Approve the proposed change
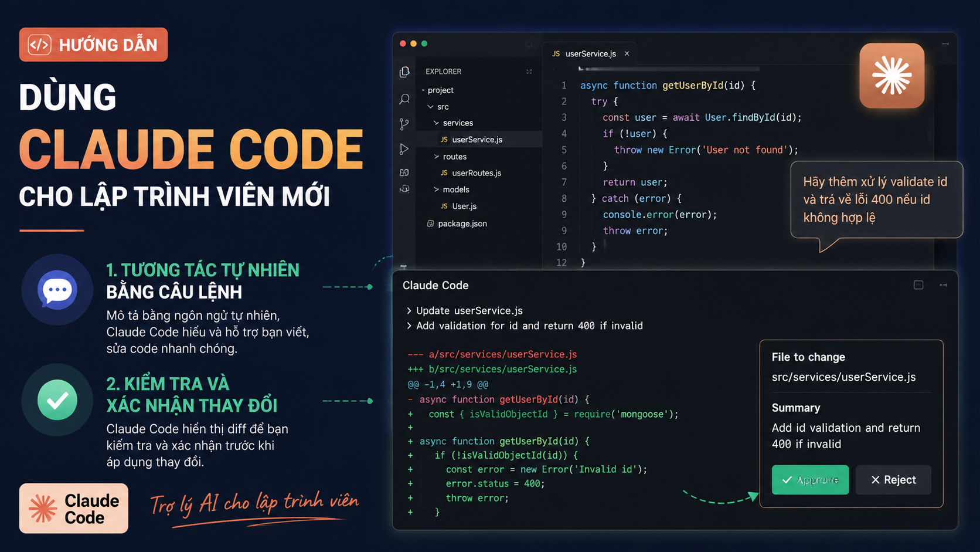 810,480
